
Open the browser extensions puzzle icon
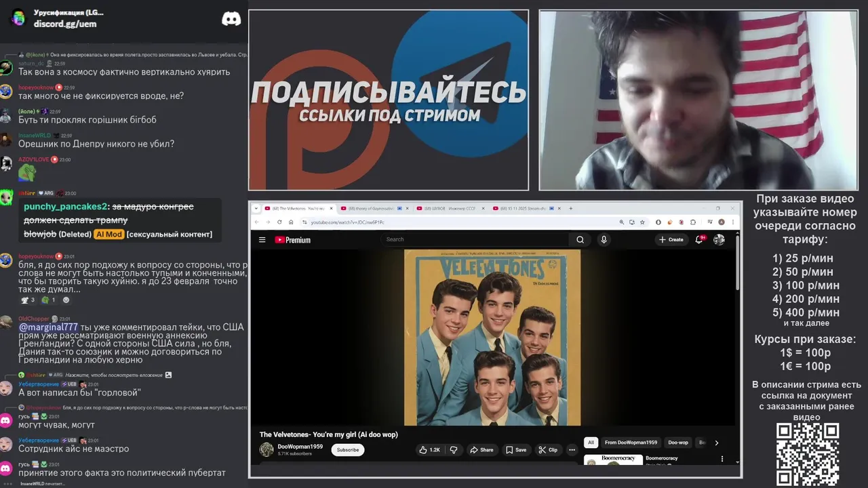692,222
